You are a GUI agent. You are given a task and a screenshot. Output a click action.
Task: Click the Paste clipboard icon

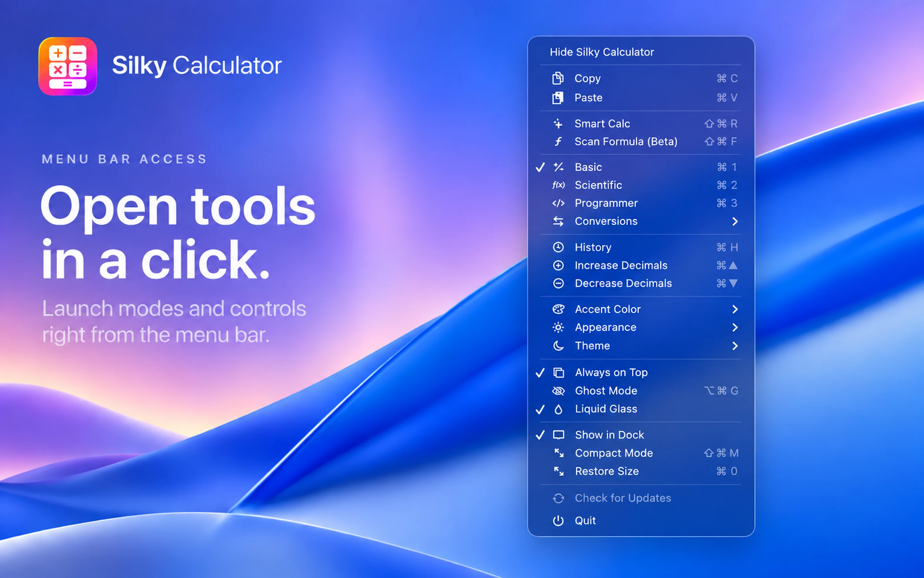pyautogui.click(x=558, y=98)
